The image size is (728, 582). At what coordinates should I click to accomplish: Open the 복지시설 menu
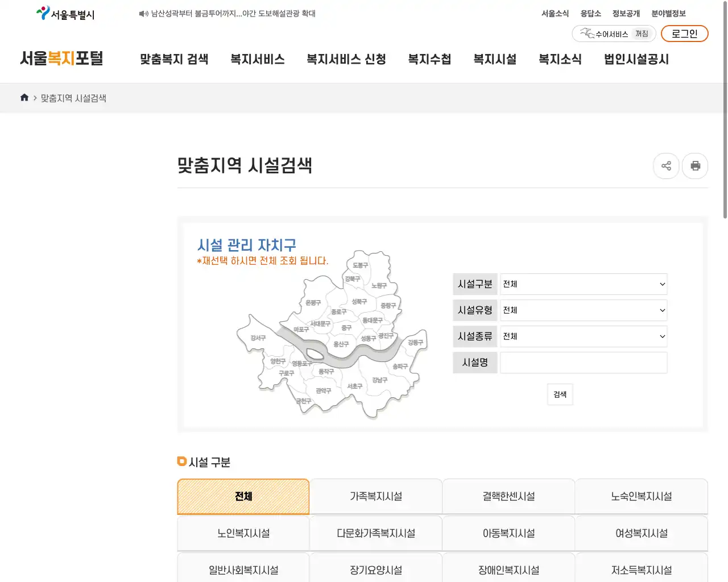(495, 59)
